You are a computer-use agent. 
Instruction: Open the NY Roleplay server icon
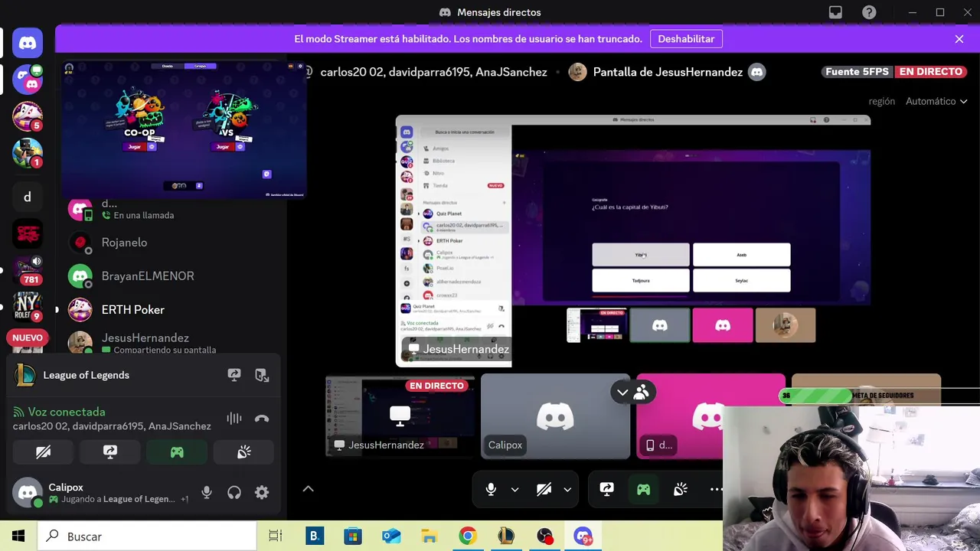[x=28, y=306]
